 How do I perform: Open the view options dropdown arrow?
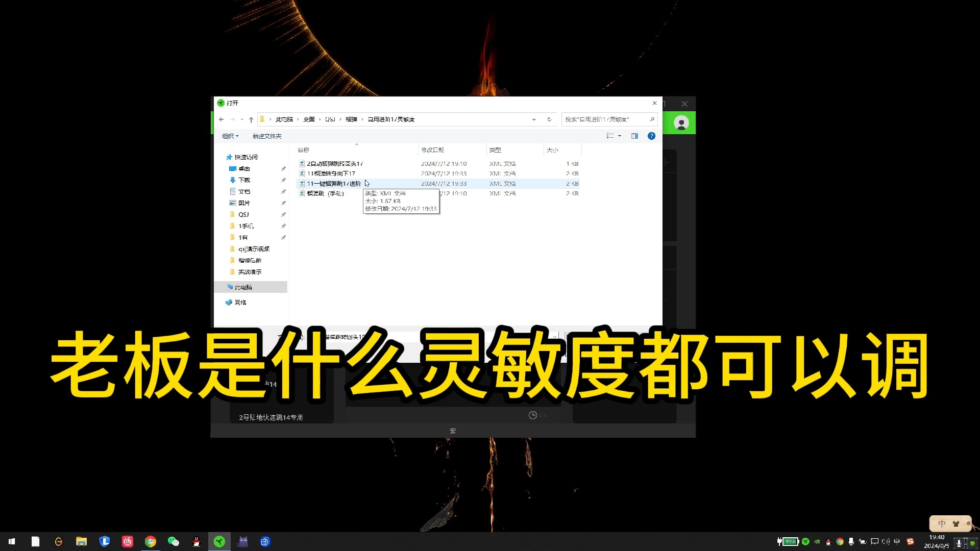click(620, 136)
